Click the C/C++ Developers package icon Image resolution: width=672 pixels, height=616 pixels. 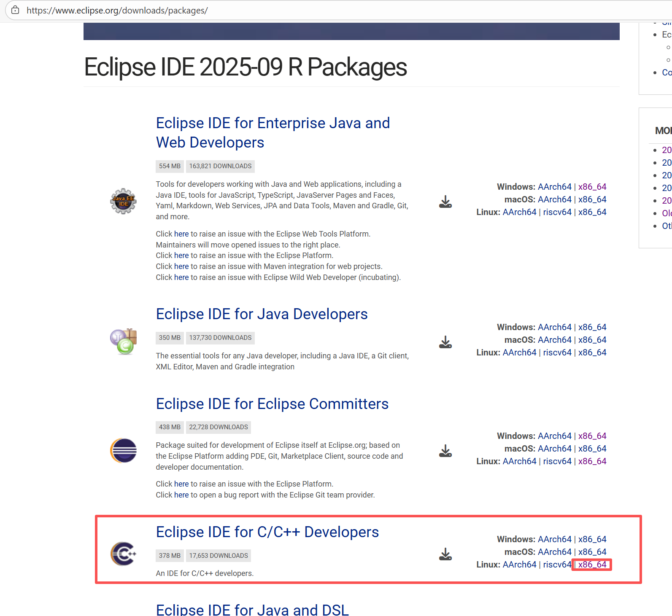coord(123,554)
